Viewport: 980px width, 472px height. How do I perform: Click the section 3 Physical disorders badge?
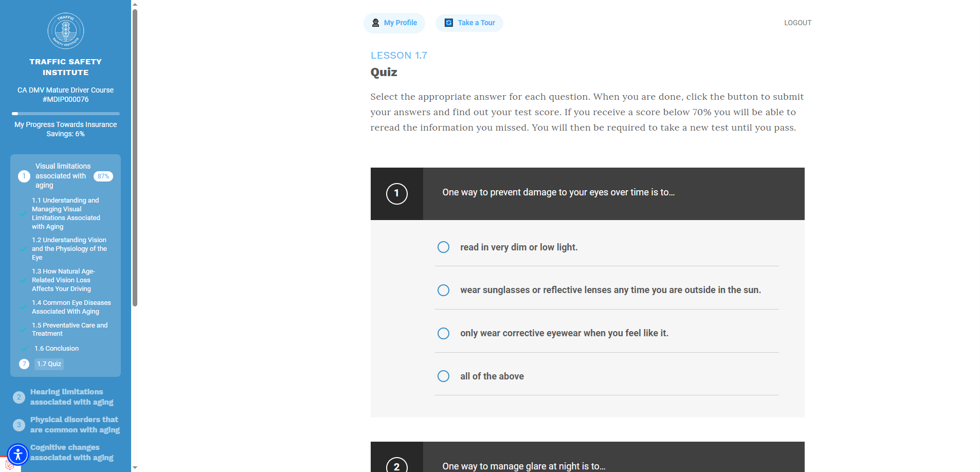tap(19, 425)
